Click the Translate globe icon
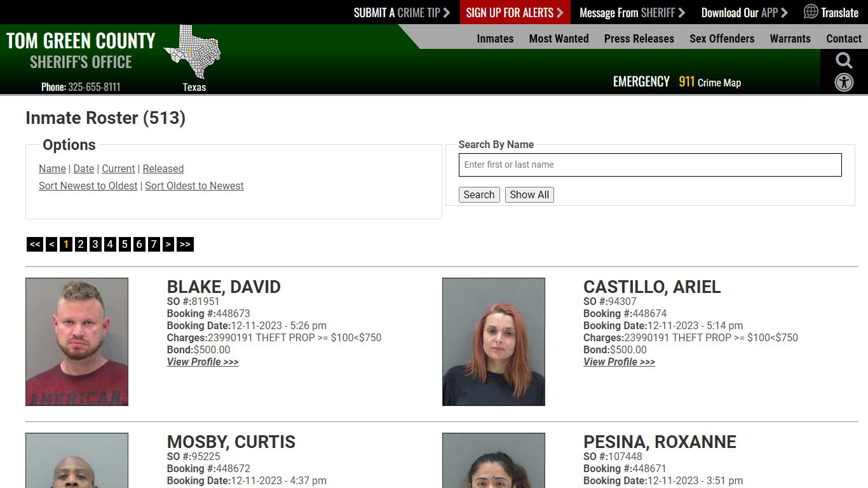Image resolution: width=868 pixels, height=488 pixels. tap(811, 11)
